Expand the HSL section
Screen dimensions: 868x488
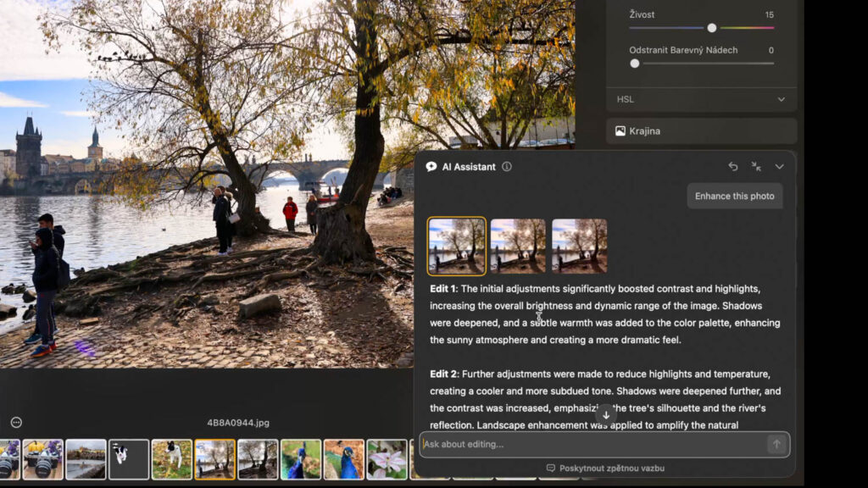coord(701,100)
